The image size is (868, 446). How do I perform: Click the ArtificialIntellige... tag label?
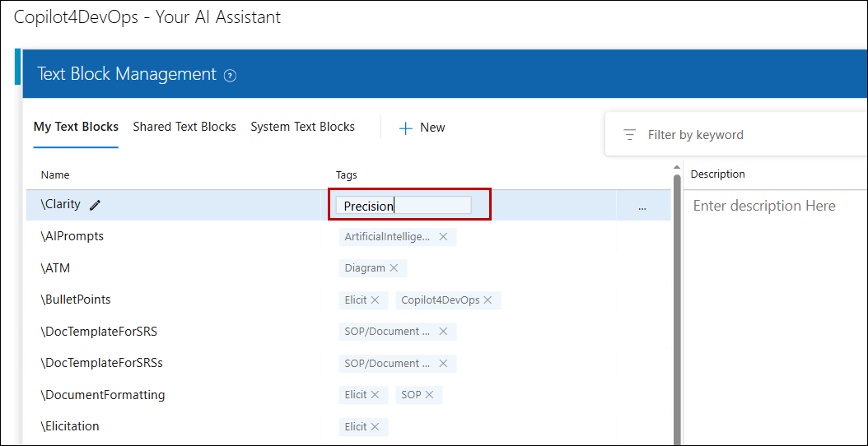(387, 237)
